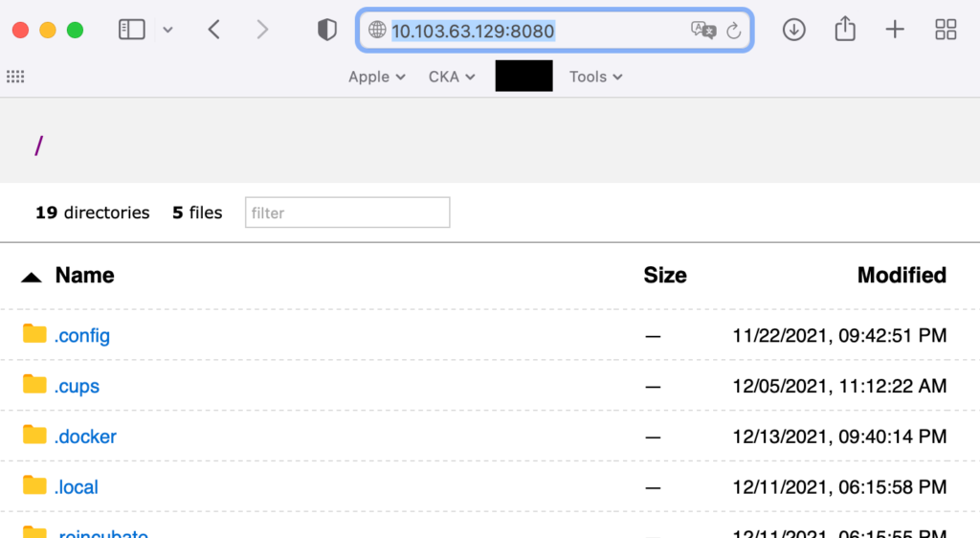980x538 pixels.
Task: Open the Share icon menu
Action: click(844, 30)
